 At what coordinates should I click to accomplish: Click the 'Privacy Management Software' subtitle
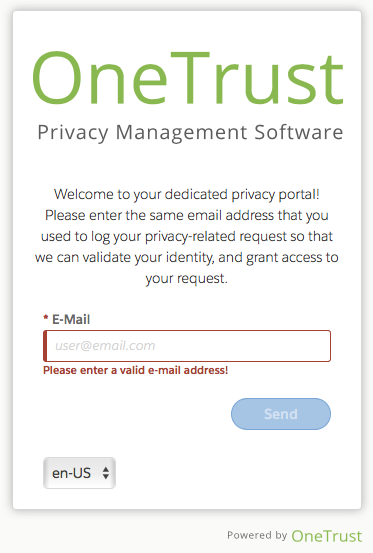tap(190, 133)
